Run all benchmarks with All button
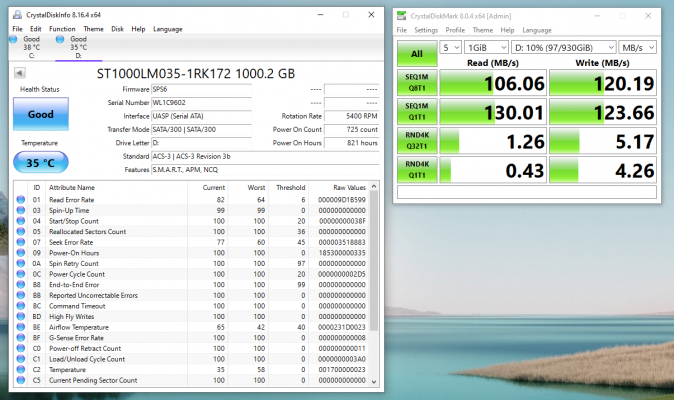The width and height of the screenshot is (674, 400). click(x=417, y=54)
